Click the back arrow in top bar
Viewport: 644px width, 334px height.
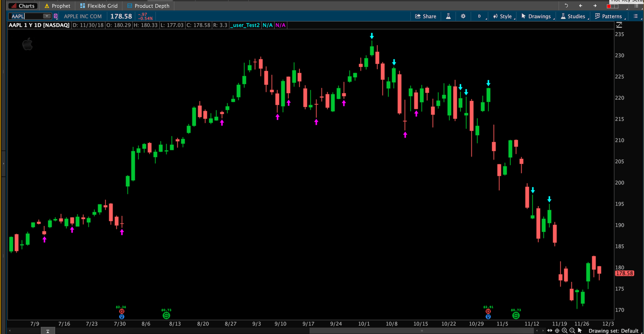tap(581, 6)
